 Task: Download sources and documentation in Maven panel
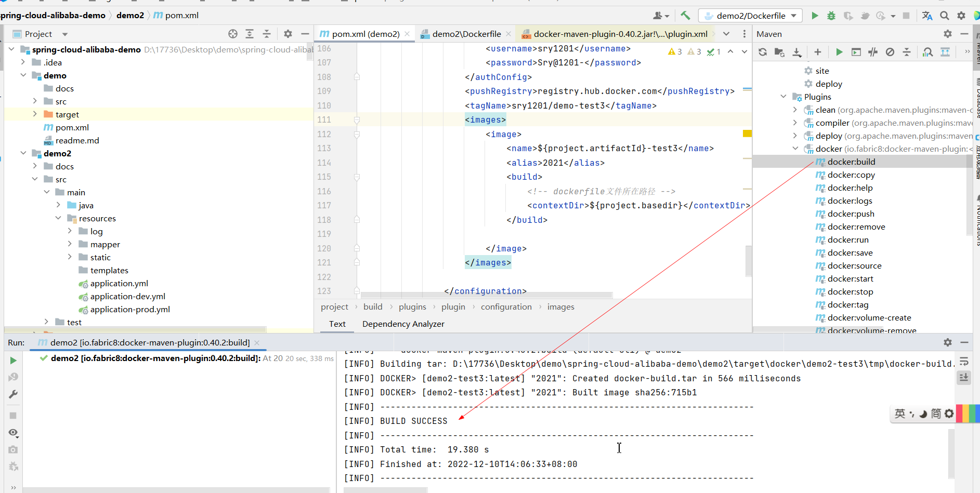click(x=796, y=52)
